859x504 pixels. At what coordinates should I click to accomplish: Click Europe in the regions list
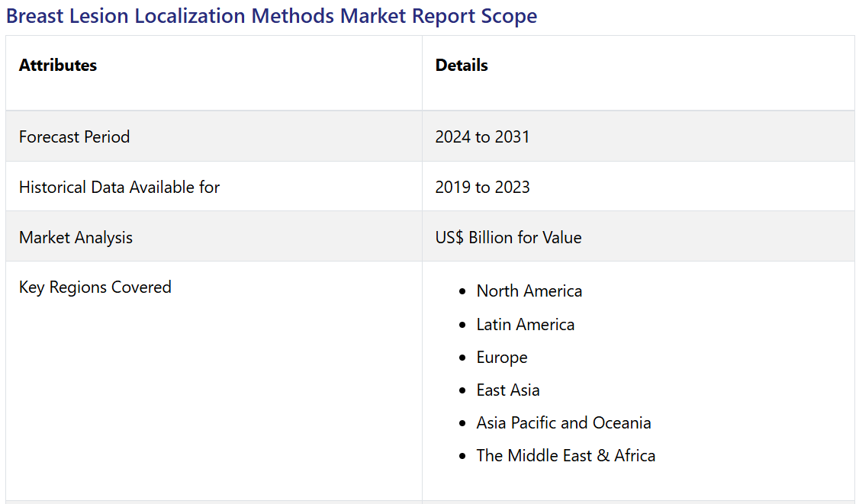coord(502,358)
